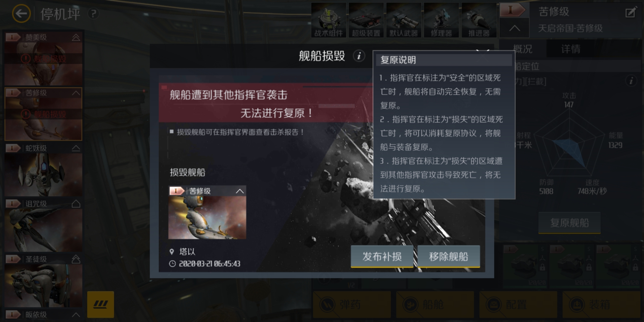This screenshot has width=644, height=322.
Task: Edit ship name with the pencil icon
Action: pyautogui.click(x=631, y=13)
